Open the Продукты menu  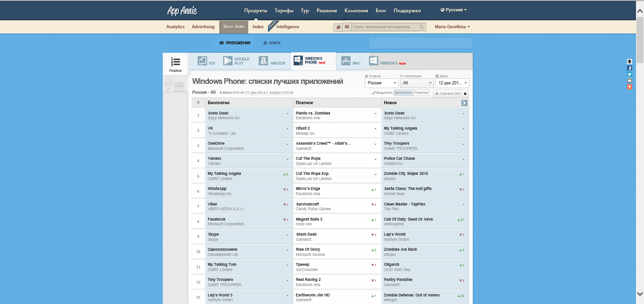(x=256, y=10)
